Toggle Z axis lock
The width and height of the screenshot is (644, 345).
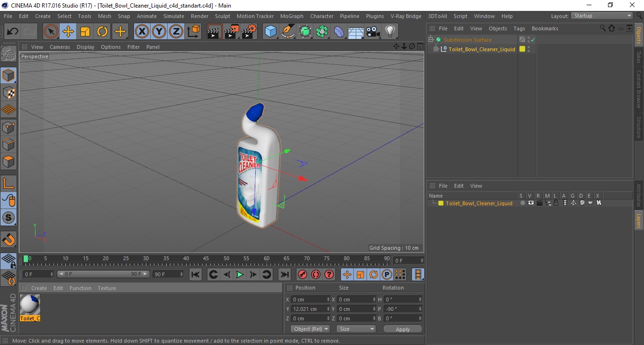(176, 32)
